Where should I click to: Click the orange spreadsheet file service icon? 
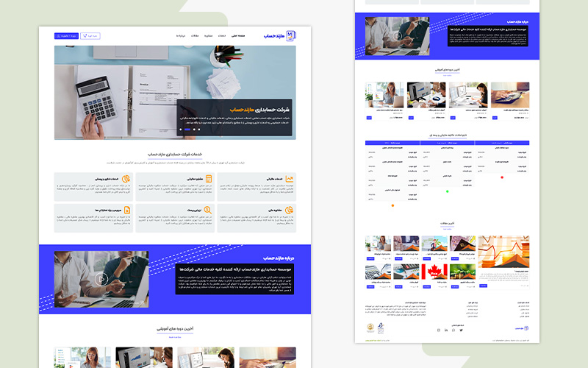point(127,210)
